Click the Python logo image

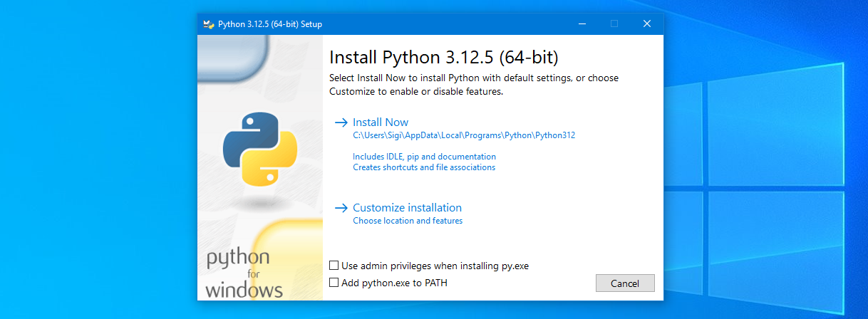point(259,148)
